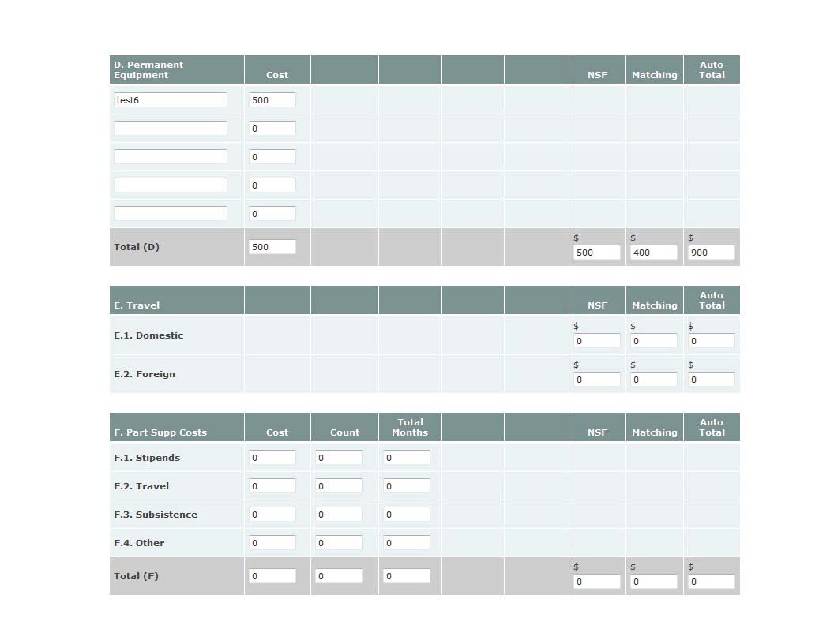Click the Total (F) Matching field
The image size is (834, 644).
(654, 582)
